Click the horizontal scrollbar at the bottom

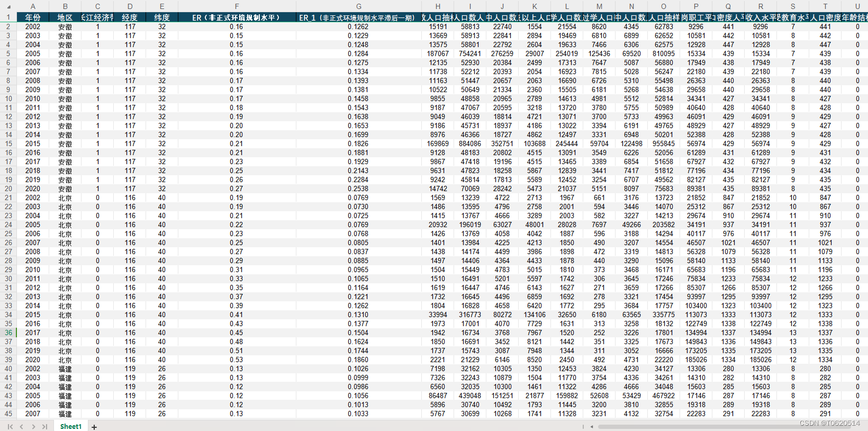725,427
